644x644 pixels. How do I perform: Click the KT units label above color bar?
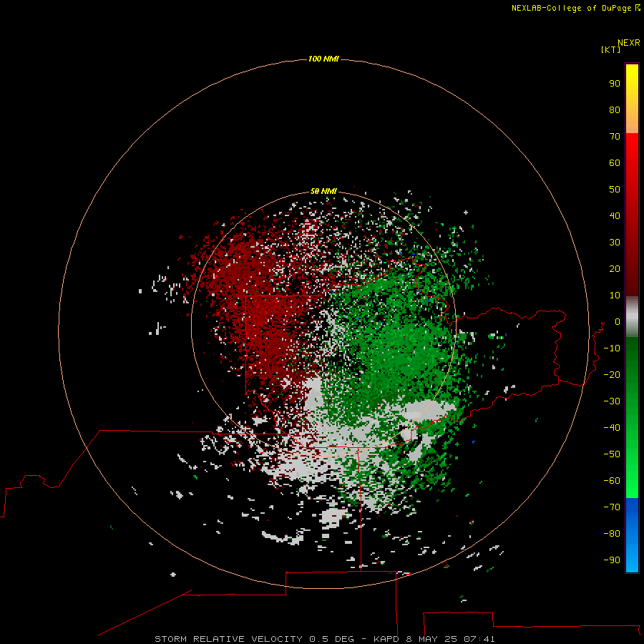pyautogui.click(x=610, y=49)
